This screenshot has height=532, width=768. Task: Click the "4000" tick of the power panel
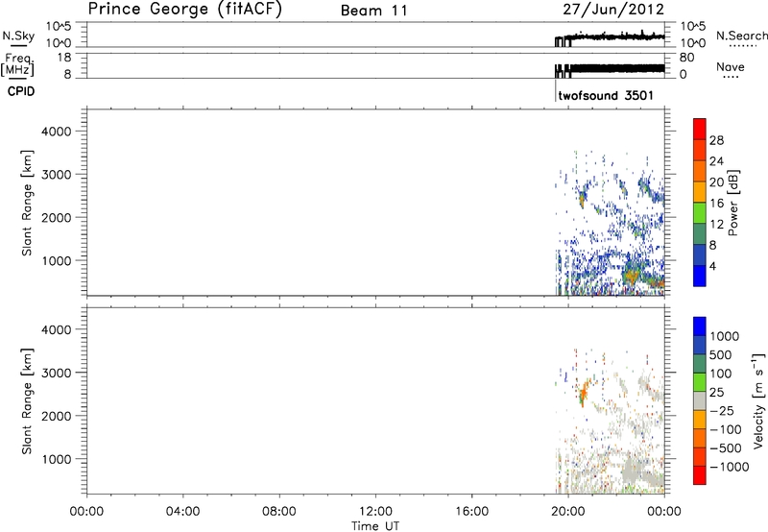[56, 132]
